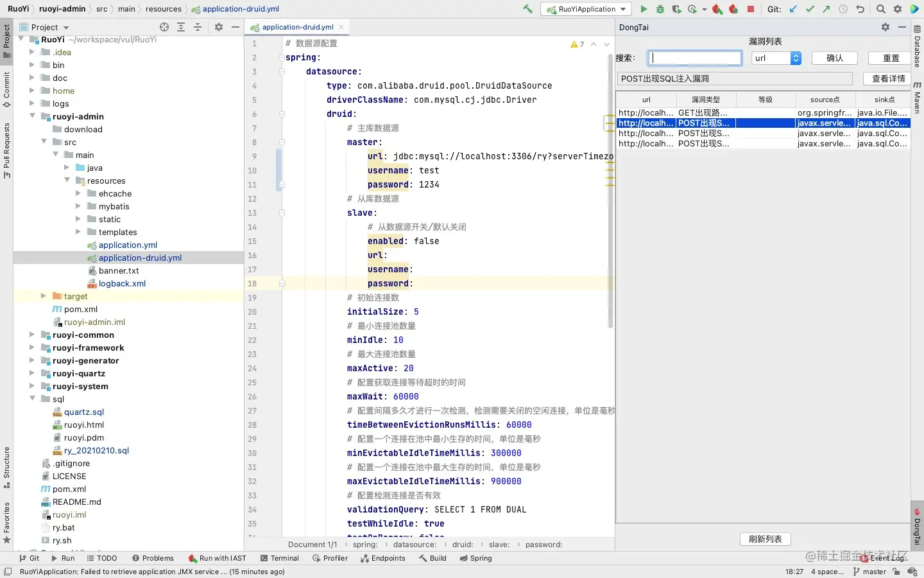Open the Profiler tool window tab
Viewport: 924px width, 578px height.
(x=330, y=558)
